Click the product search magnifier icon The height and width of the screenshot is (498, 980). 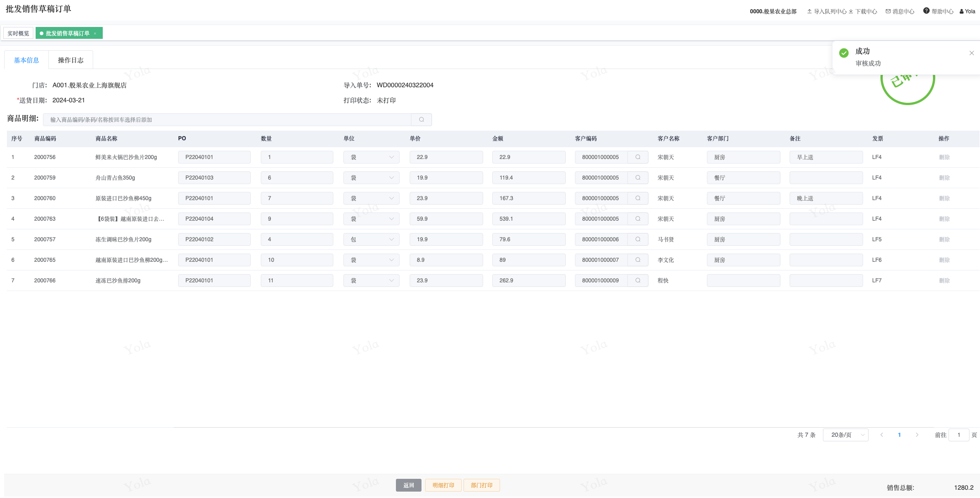[422, 120]
